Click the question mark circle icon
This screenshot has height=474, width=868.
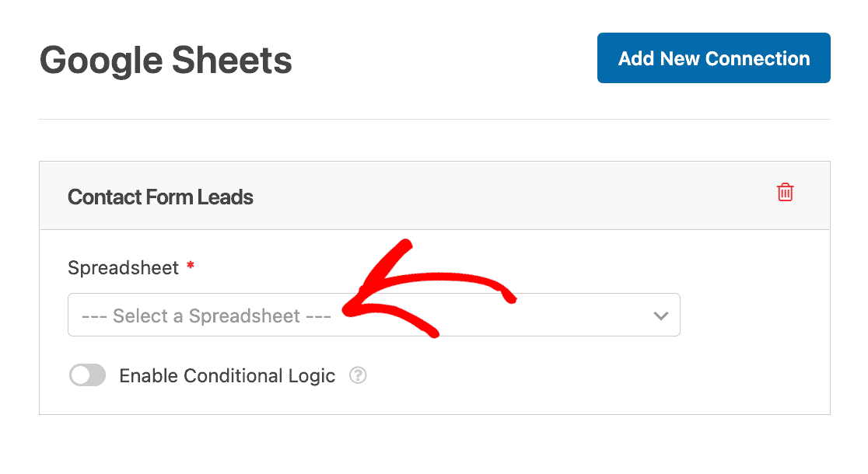point(358,375)
